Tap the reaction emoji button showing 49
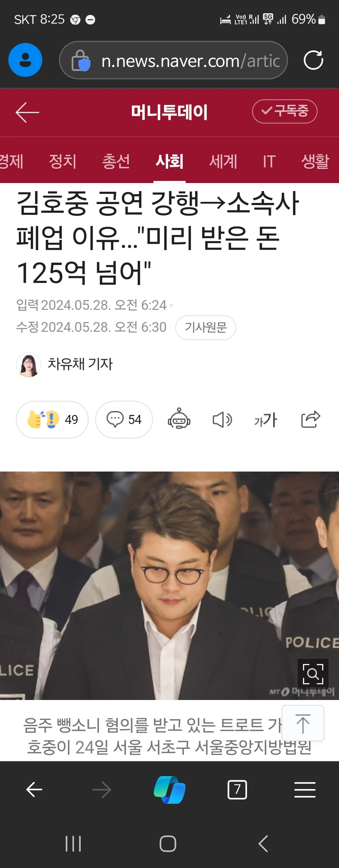339x868 pixels. (52, 419)
